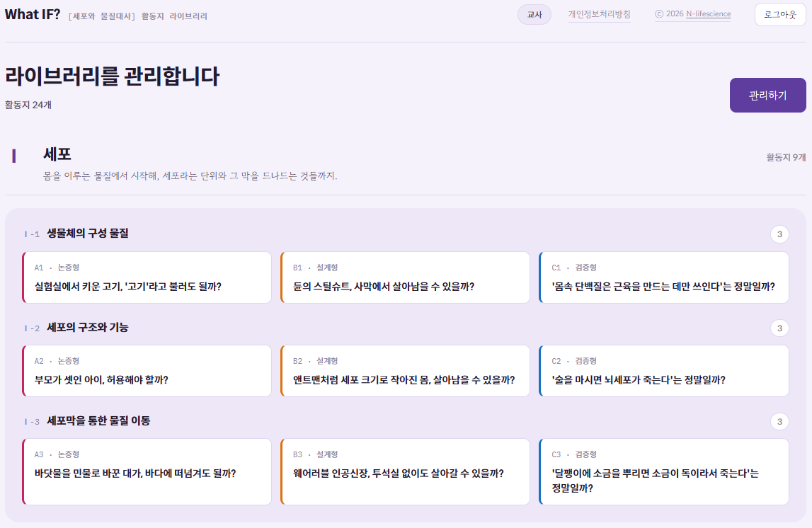The image size is (812, 528).
Task: Click the 로그아웃 button
Action: click(780, 14)
